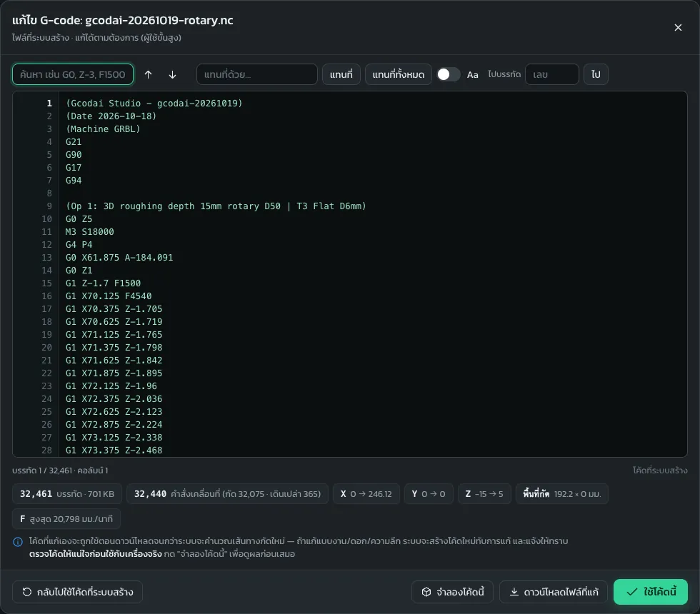The height and width of the screenshot is (614, 700).
Task: Click the info icon beside the warning note
Action: (18, 542)
